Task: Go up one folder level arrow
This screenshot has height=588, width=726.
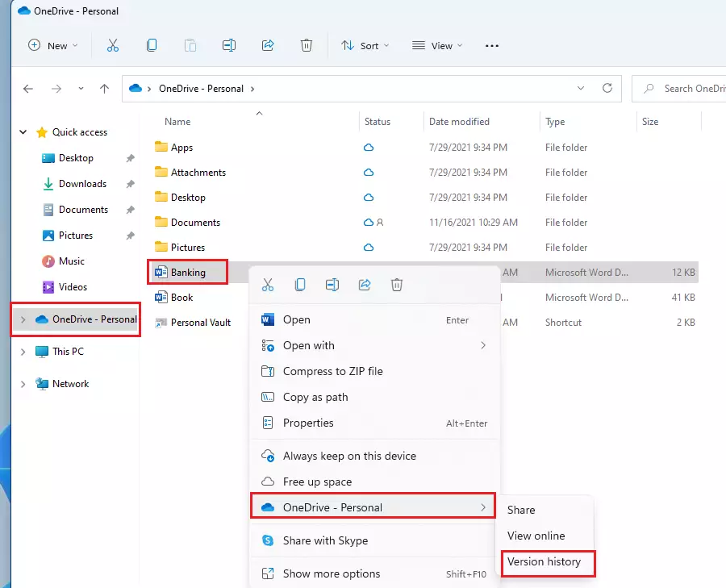Action: (x=105, y=89)
